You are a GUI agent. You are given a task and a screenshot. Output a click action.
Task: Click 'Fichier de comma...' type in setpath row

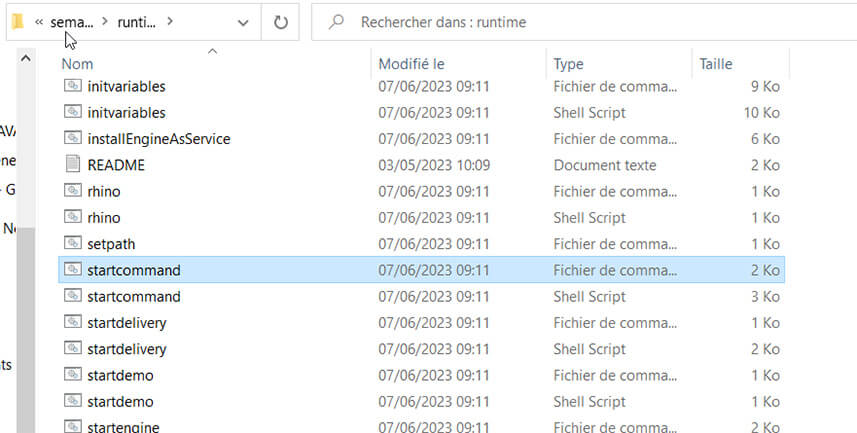pos(615,244)
